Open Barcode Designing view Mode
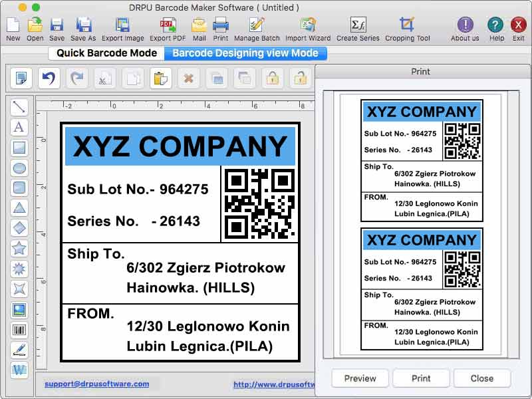 point(246,53)
